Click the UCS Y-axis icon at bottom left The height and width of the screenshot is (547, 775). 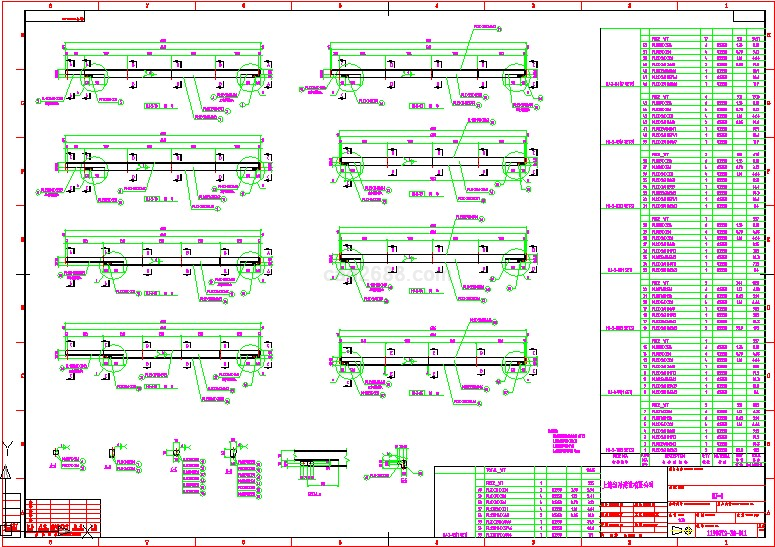pyautogui.click(x=9, y=447)
